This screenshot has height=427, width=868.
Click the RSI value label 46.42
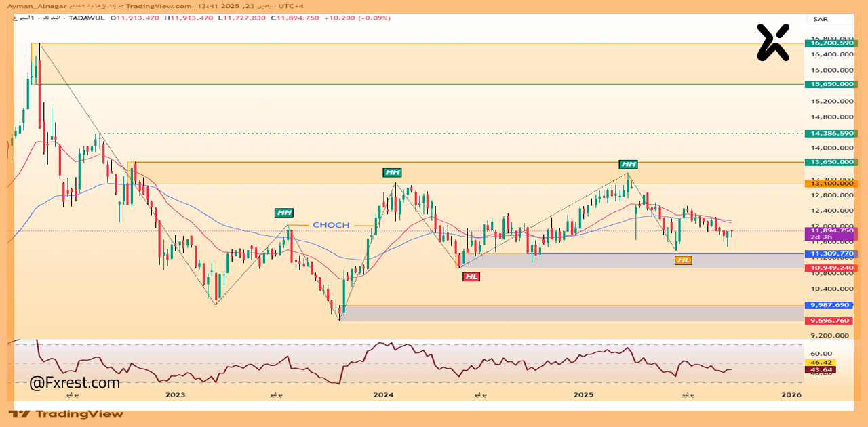821,363
